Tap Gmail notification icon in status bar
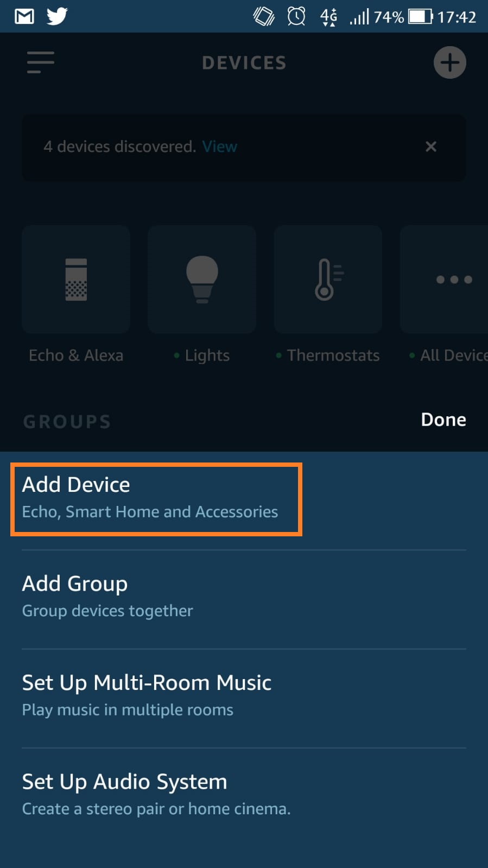The height and width of the screenshot is (868, 488). click(x=24, y=16)
